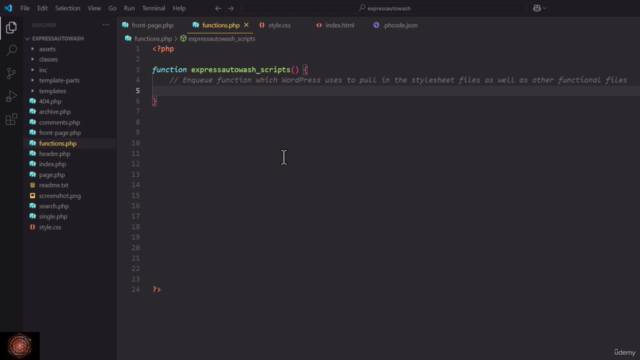The width and height of the screenshot is (640, 360).
Task: Open single.php in the explorer
Action: click(53, 216)
